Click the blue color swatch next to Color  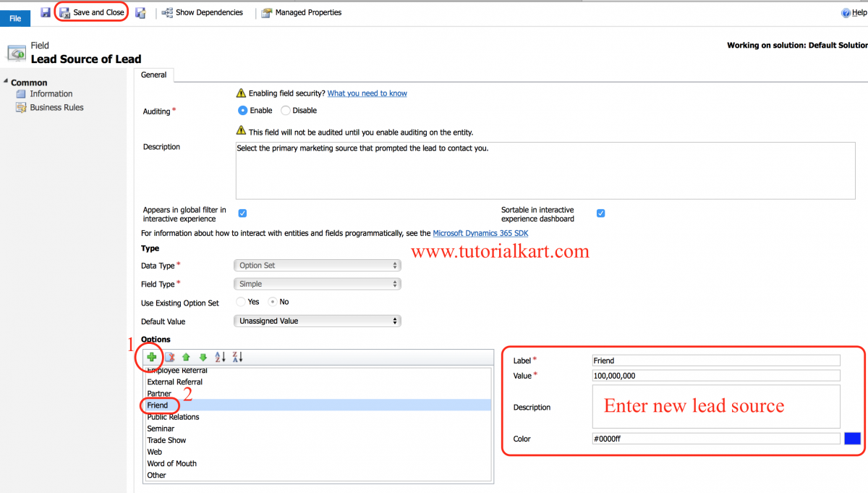click(x=852, y=438)
